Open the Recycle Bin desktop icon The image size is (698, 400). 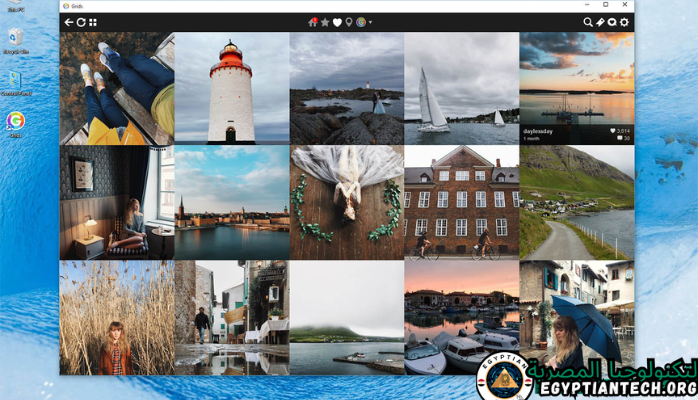click(x=15, y=42)
